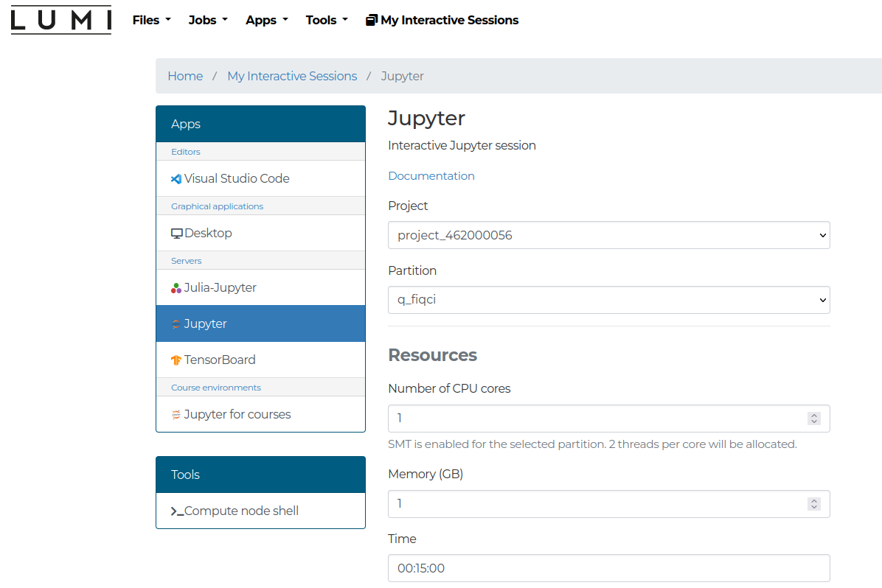Click the Time input field
The image size is (882, 588).
(x=608, y=568)
